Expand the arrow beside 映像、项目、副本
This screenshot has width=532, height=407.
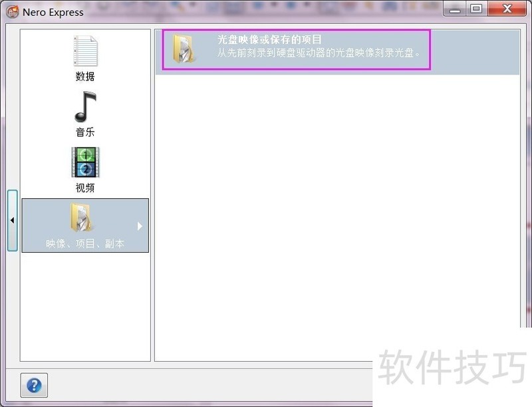point(140,226)
